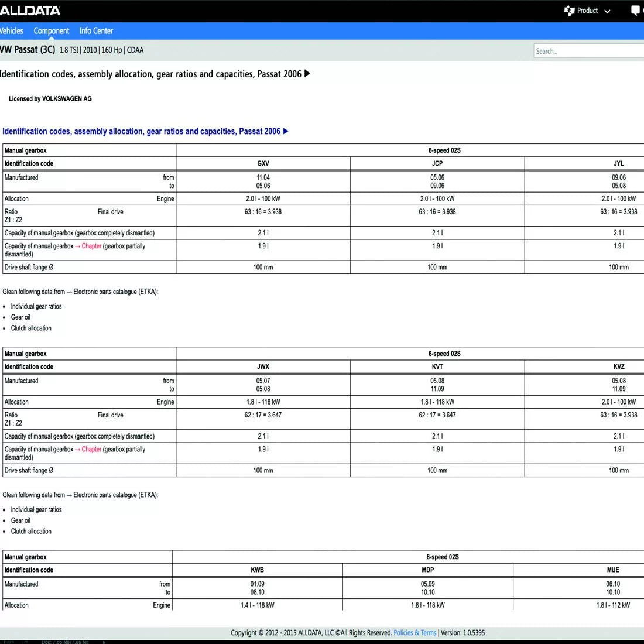Select the VW Passat (3C) vehicle title
This screenshot has height=644, width=644.
28,50
